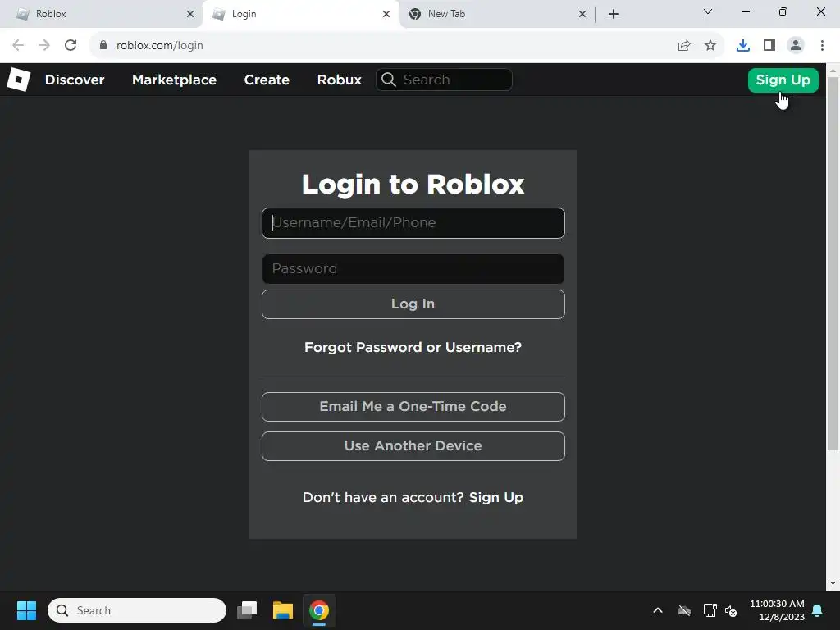This screenshot has height=630, width=840.
Task: Open Chrome downloads icon
Action: point(743,46)
